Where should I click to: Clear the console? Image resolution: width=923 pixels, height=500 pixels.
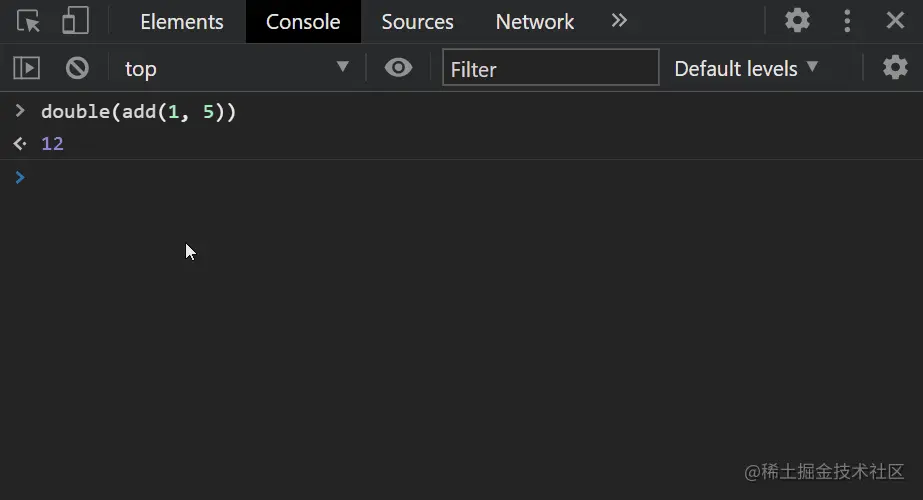(x=77, y=68)
